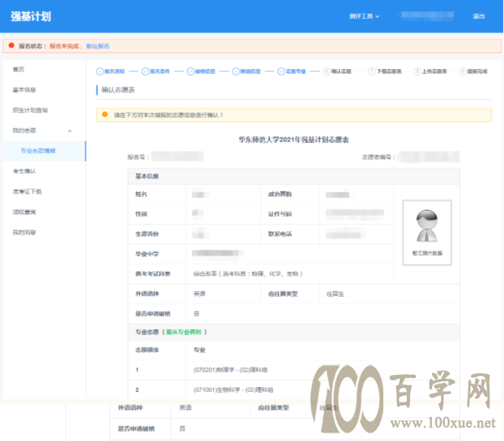Click second choice row 生物科学 major
Image resolution: width=504 pixels, height=441 pixels.
233,390
